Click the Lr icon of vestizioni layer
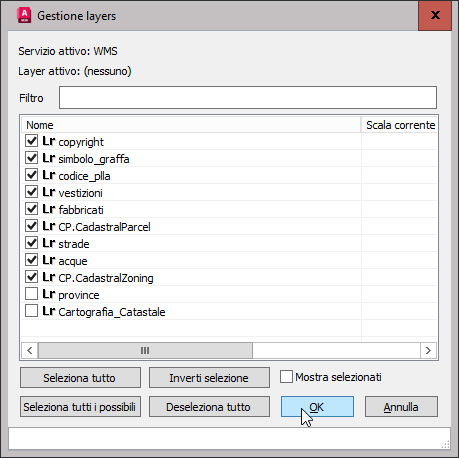 coord(49,192)
